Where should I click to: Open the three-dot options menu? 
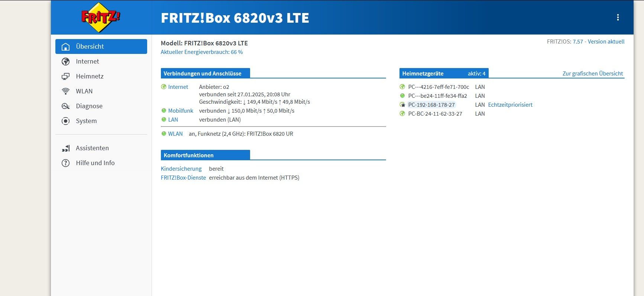(618, 17)
